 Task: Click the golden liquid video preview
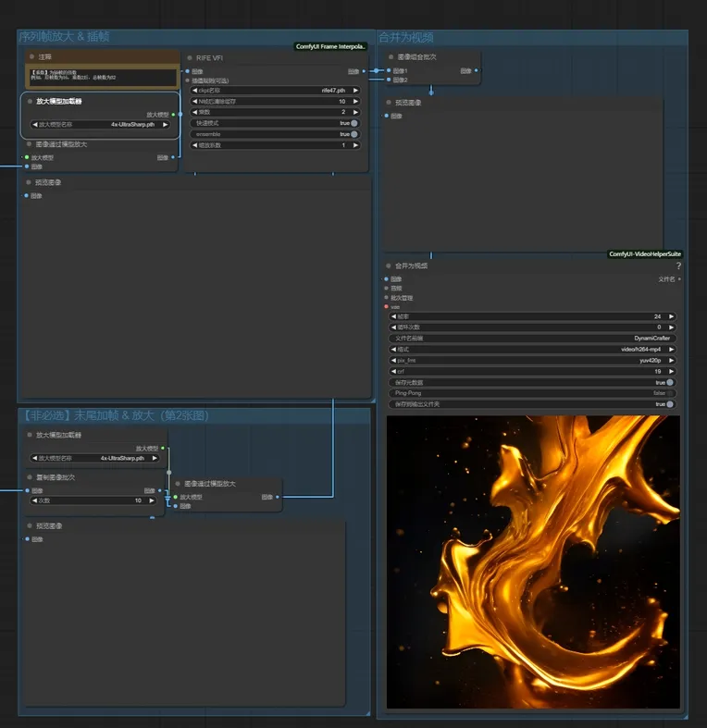(532, 561)
